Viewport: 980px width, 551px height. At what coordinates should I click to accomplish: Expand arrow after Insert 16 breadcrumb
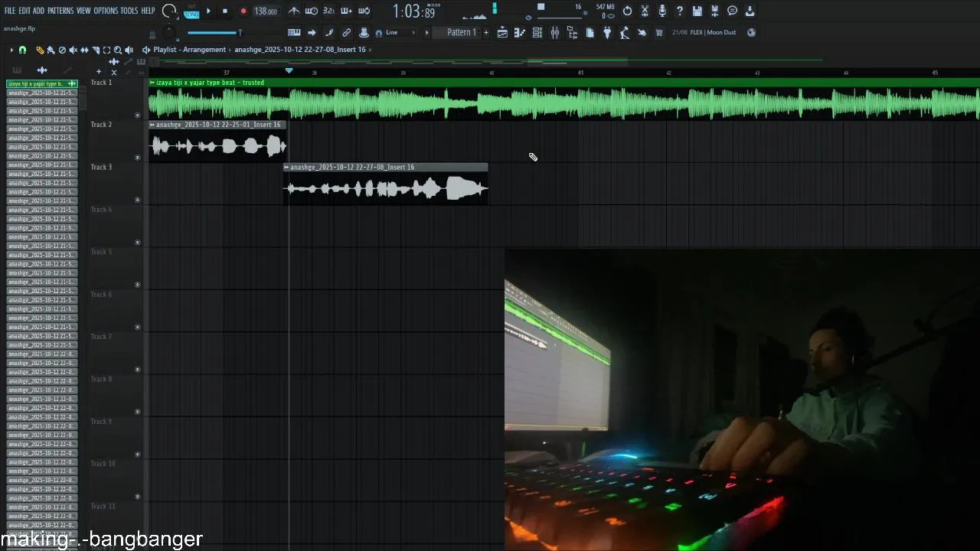pos(371,50)
